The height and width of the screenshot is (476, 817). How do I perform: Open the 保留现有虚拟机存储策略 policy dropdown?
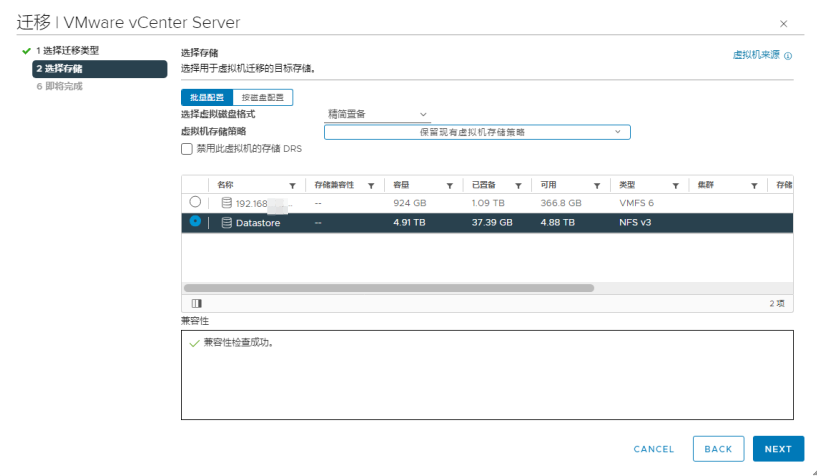(477, 132)
